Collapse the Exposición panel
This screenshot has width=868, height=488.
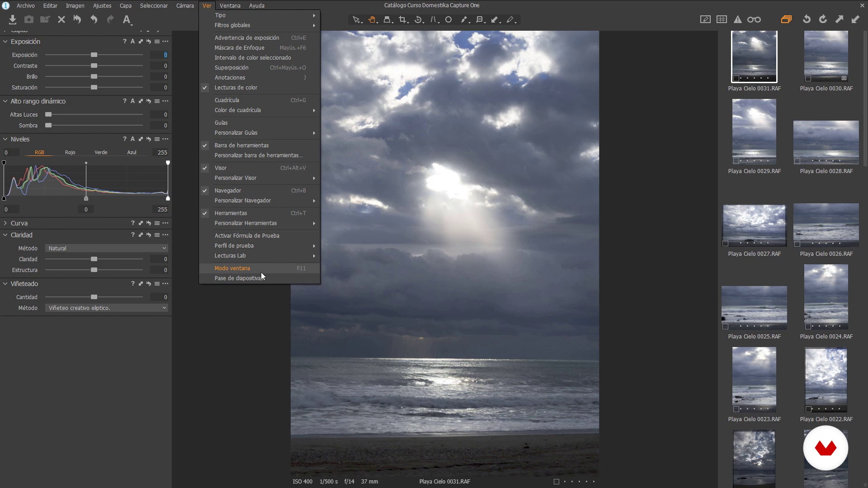pyautogui.click(x=5, y=42)
